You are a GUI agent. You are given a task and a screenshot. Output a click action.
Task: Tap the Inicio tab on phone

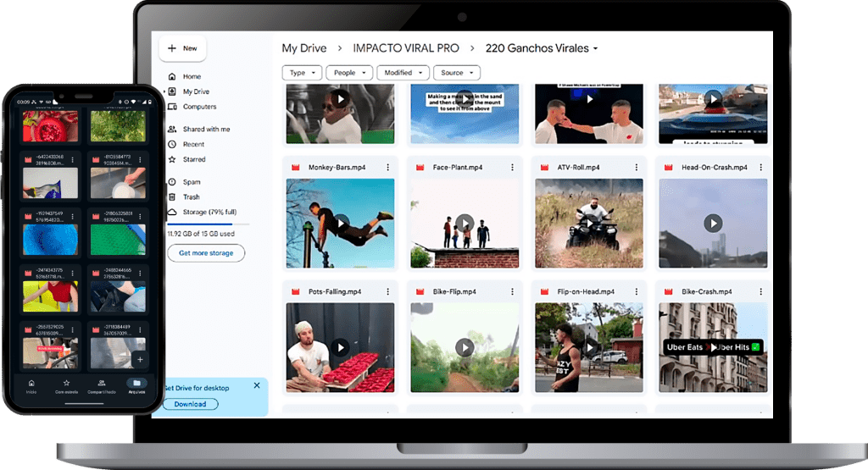click(x=31, y=387)
